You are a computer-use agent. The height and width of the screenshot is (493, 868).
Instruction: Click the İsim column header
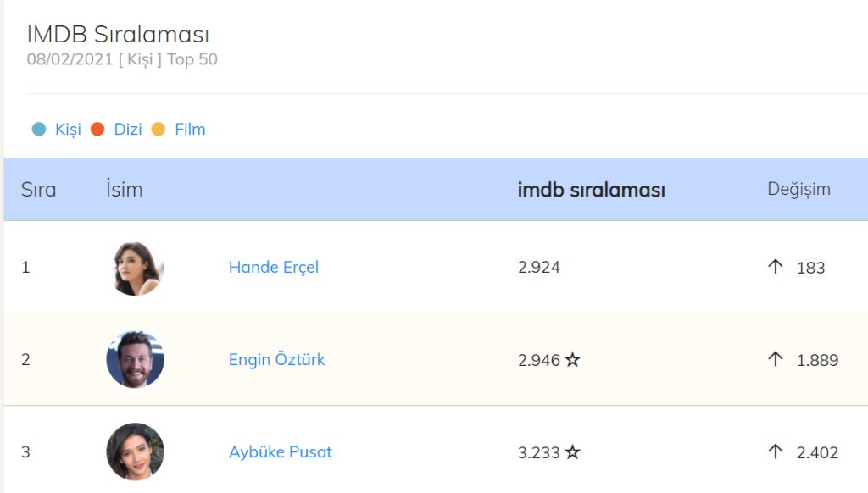click(125, 190)
